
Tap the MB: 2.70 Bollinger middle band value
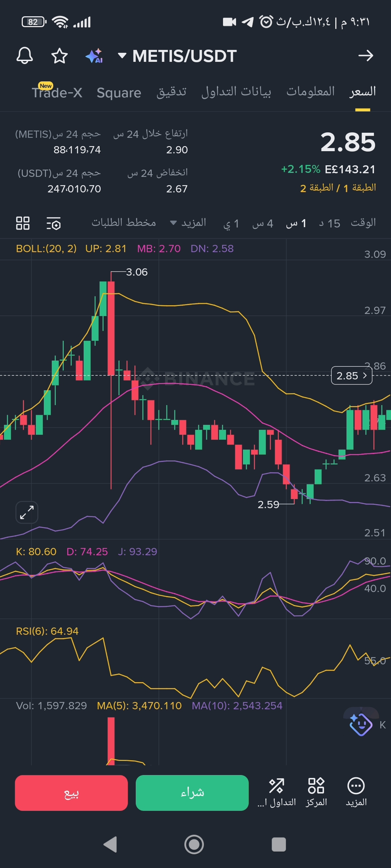[159, 248]
